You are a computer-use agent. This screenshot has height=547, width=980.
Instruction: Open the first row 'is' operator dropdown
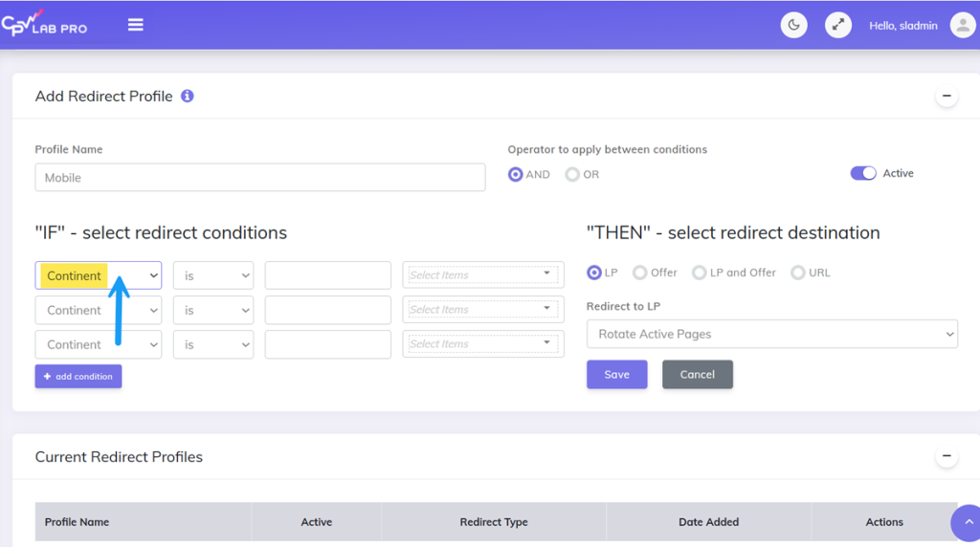pyautogui.click(x=213, y=275)
